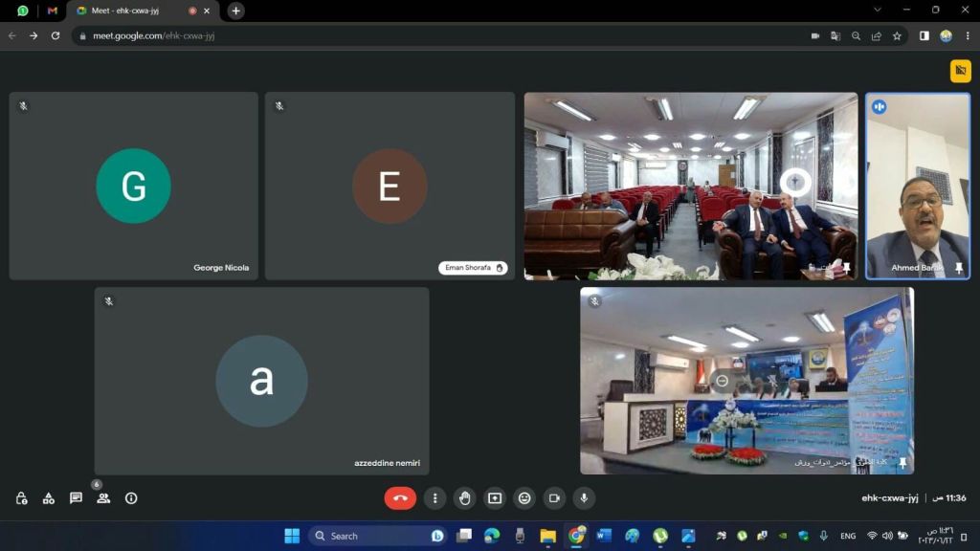Screen dimensions: 980x551
Task: Open the Activities panel
Action: click(x=49, y=498)
